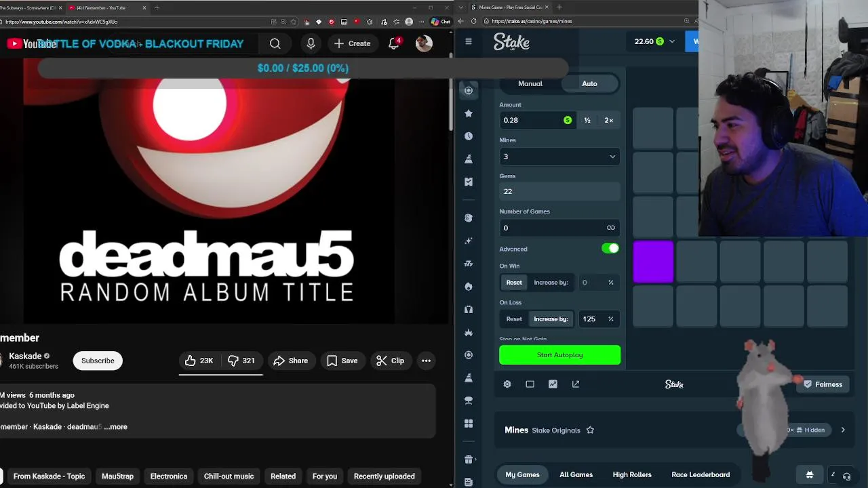
Task: Select the Race Leaderboard tab
Action: tap(701, 474)
